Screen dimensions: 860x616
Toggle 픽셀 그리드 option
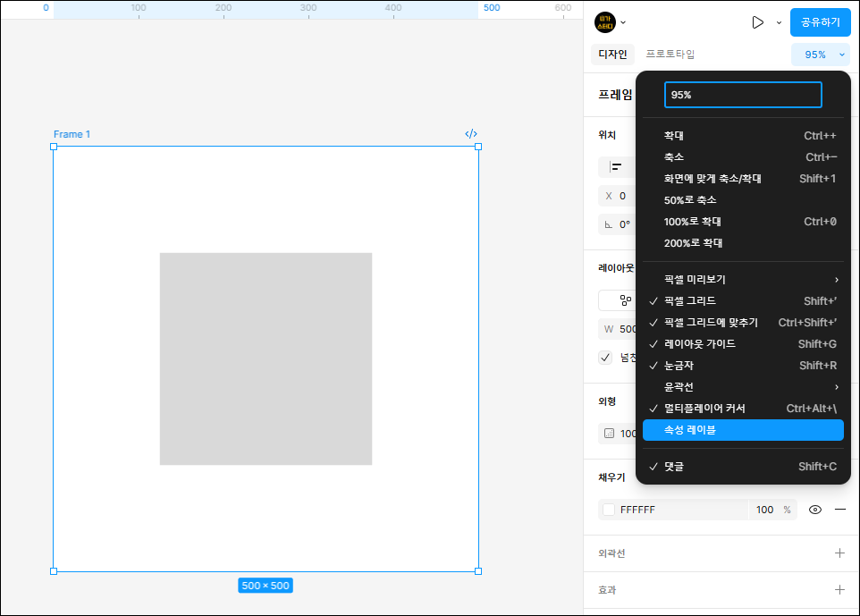[x=743, y=300]
